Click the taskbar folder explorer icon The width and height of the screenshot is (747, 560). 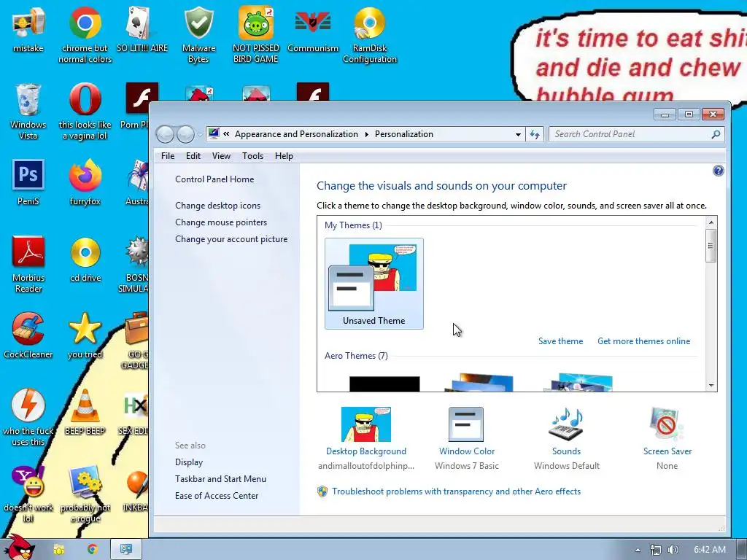tap(58, 550)
